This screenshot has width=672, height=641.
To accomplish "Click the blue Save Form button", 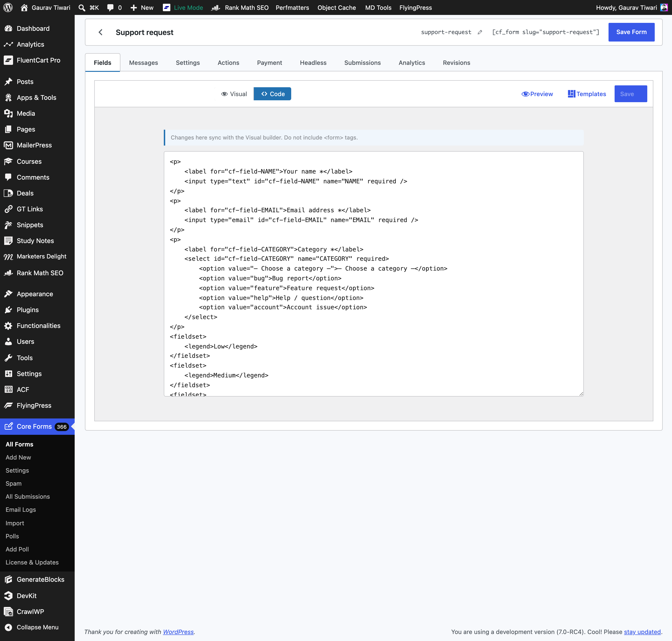I will 631,32.
